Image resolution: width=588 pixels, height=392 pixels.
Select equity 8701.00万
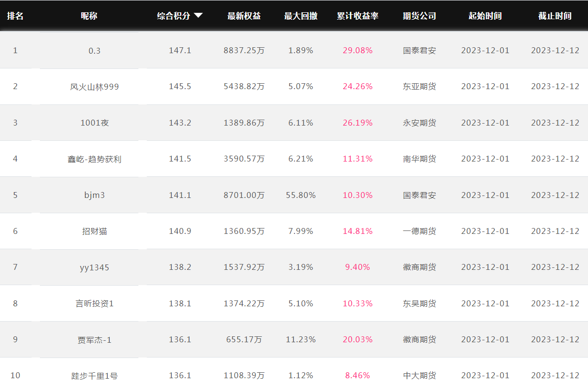(x=244, y=195)
